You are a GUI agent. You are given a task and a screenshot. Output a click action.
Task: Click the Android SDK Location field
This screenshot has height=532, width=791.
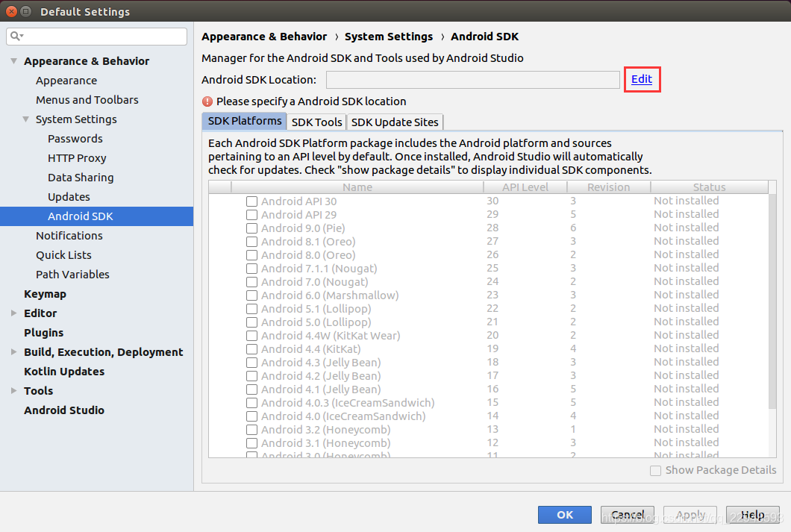472,80
